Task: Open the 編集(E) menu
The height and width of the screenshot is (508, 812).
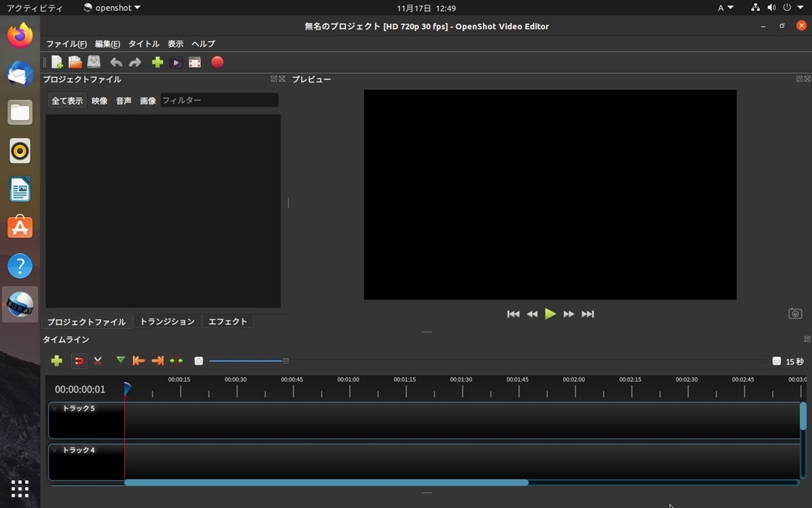Action: (108, 44)
